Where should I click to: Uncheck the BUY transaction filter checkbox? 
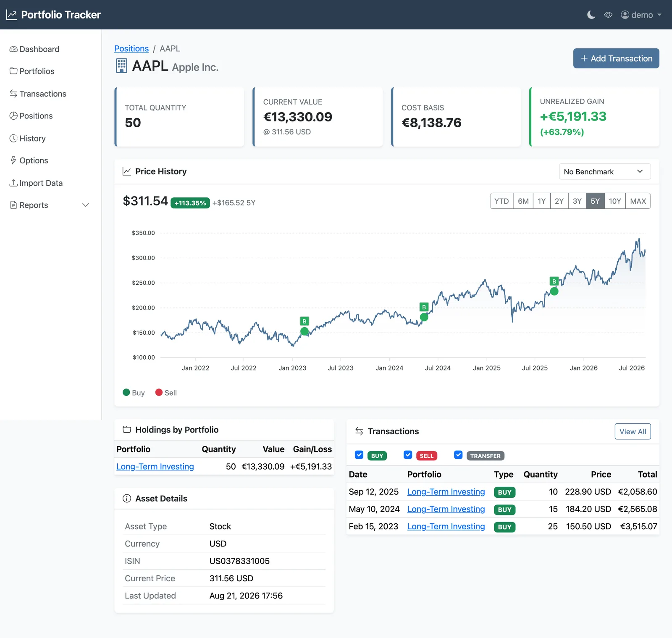coord(359,455)
